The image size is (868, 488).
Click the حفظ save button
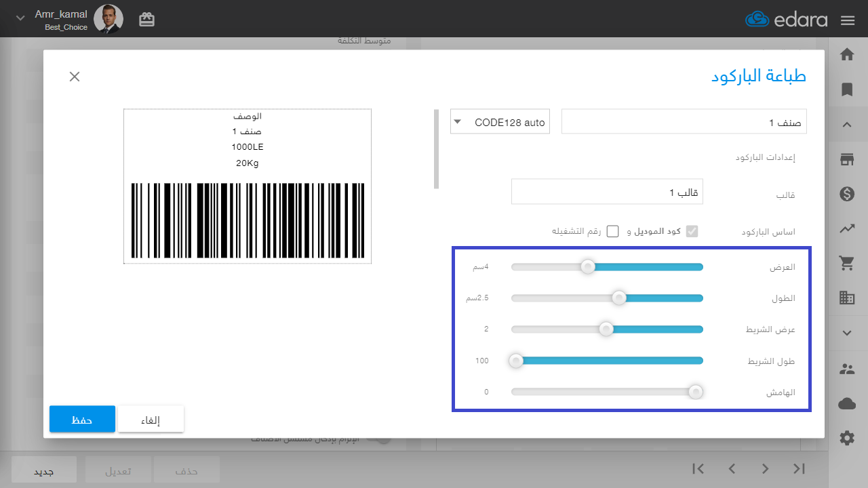tap(82, 420)
